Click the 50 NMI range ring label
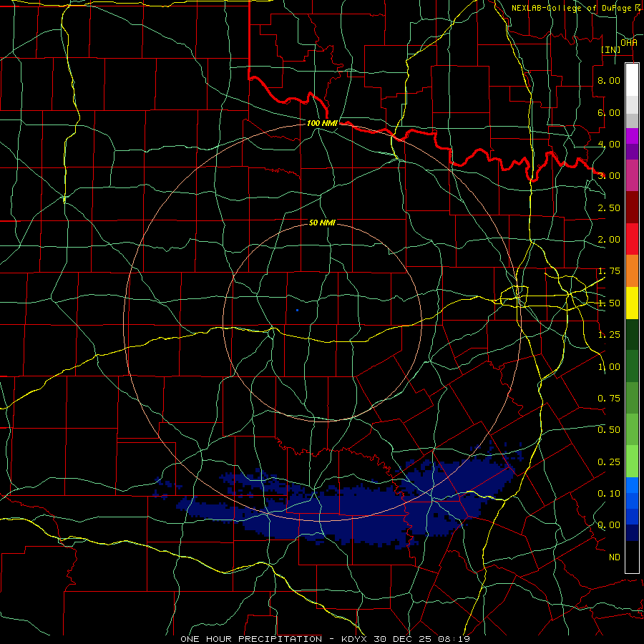 click(322, 223)
